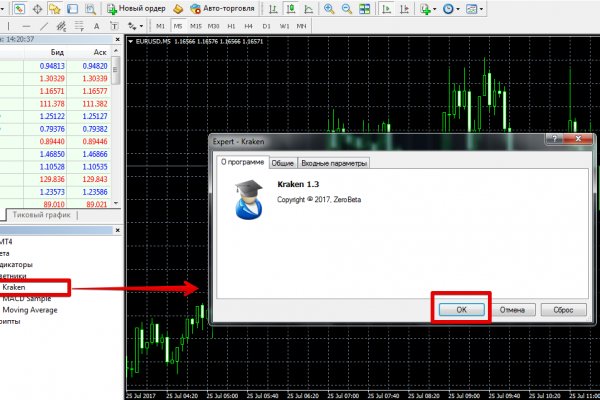Click the Kraken graduate avatar icon
Screen dimensions: 600x400
tap(245, 199)
